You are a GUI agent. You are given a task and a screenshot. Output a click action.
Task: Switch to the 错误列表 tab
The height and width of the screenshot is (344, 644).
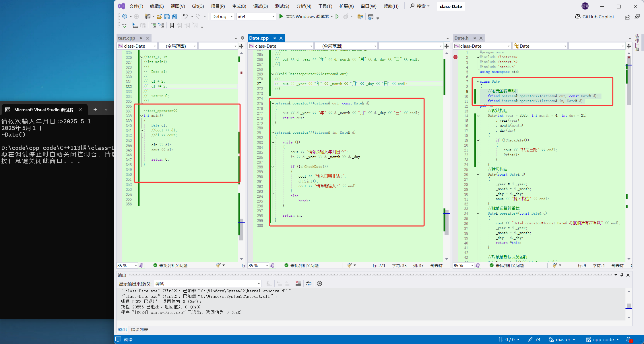[139, 329]
